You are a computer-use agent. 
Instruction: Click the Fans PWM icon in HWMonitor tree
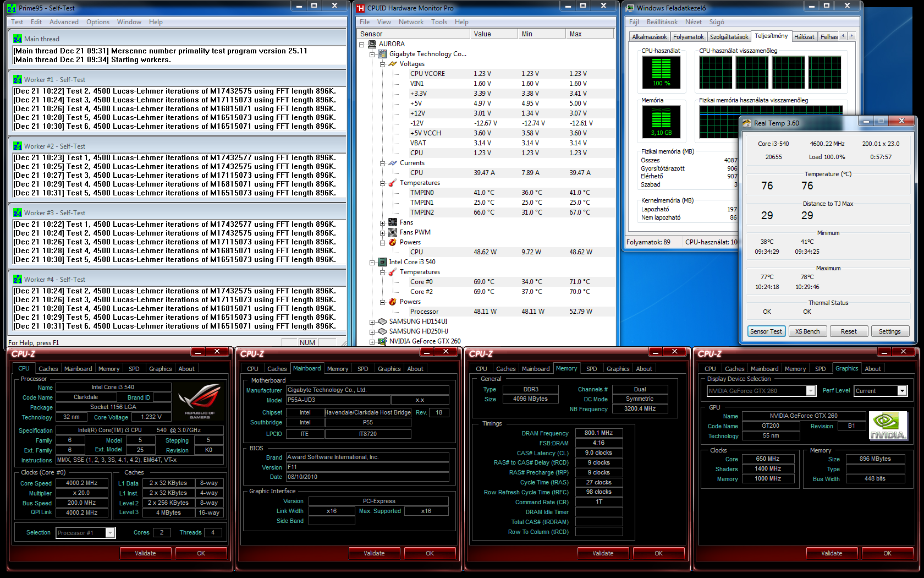click(x=393, y=232)
